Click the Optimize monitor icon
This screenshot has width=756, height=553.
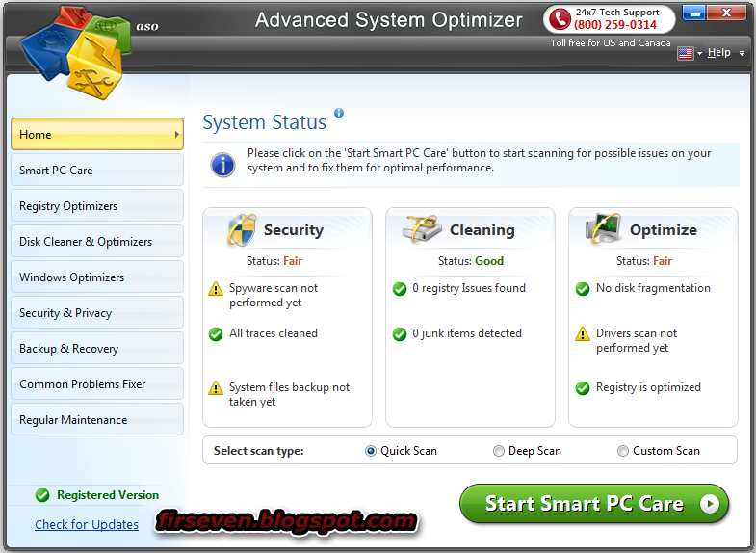coord(603,228)
